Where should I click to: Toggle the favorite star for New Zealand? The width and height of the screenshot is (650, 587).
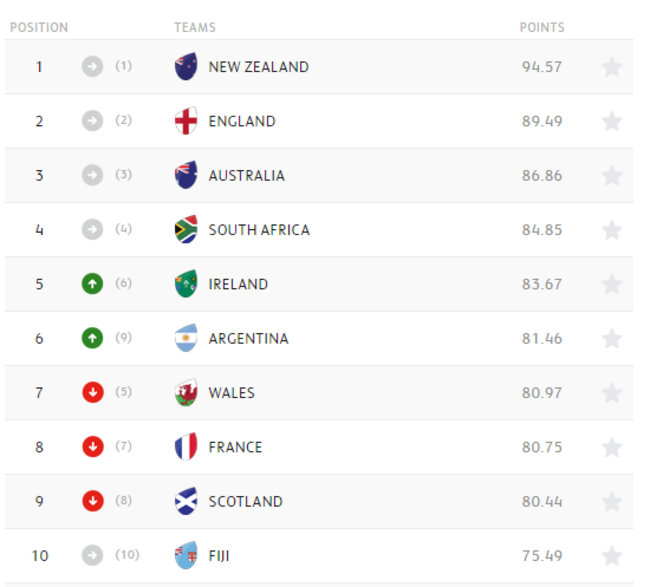pos(612,67)
